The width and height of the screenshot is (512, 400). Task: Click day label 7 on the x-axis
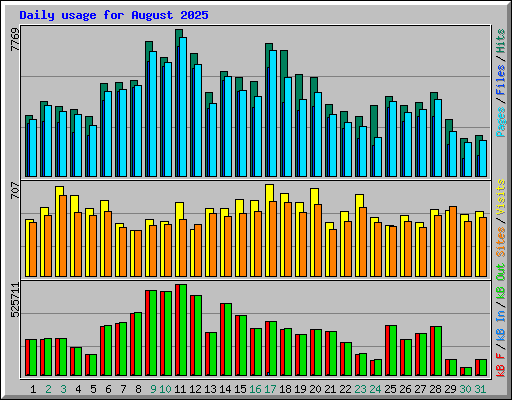pos(123,389)
